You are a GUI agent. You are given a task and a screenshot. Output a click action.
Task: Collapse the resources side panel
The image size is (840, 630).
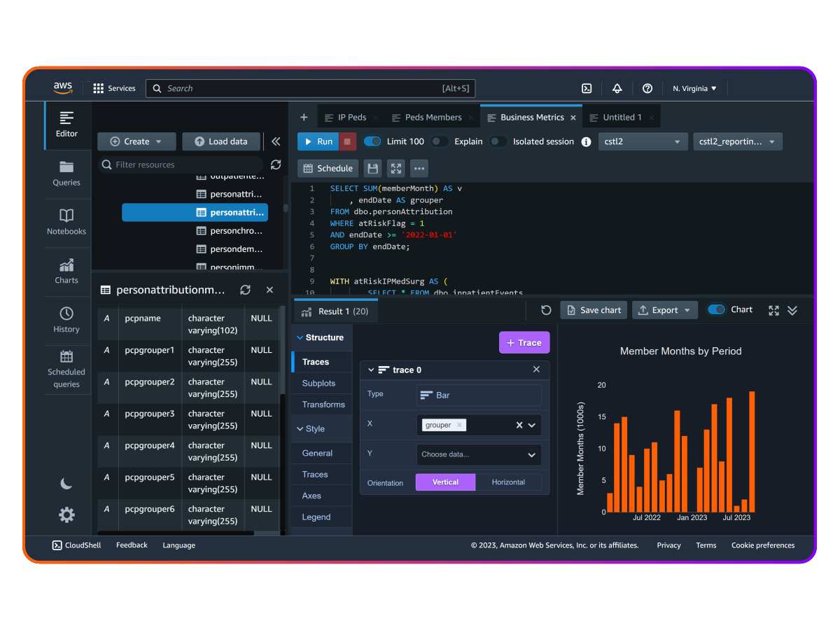click(x=276, y=141)
